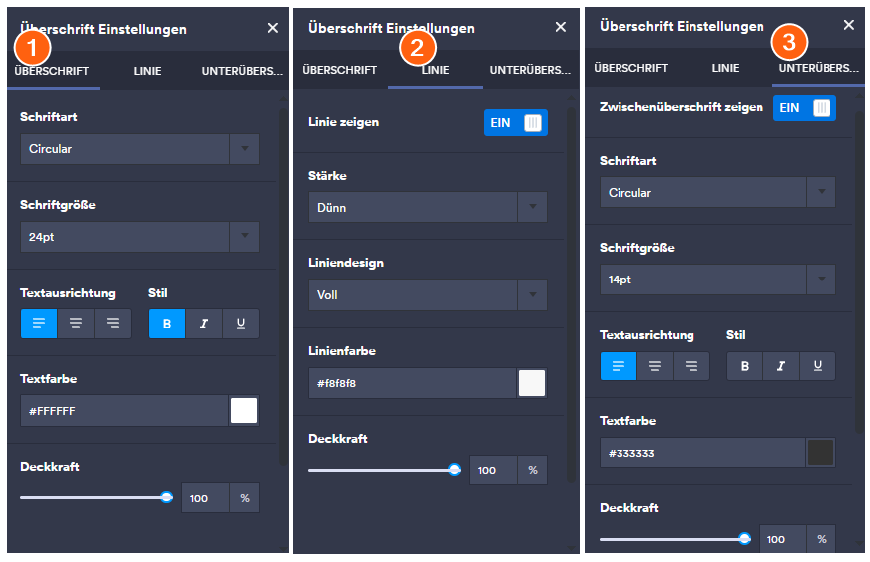Screen dimensions: 870x562
Task: Open the Stärke dropdown showing Dünn
Action: pyautogui.click(x=427, y=207)
